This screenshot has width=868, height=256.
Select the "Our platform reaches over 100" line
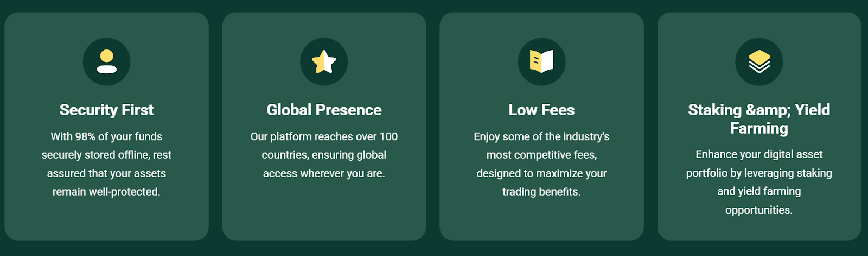click(x=324, y=136)
